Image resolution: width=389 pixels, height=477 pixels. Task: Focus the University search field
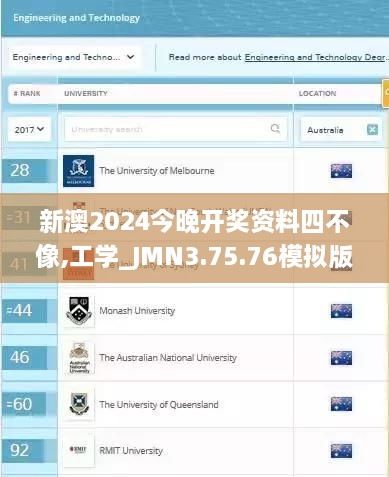(x=176, y=129)
